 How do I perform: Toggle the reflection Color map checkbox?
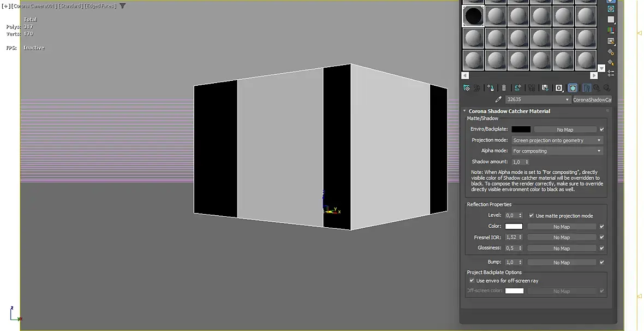pyautogui.click(x=601, y=227)
